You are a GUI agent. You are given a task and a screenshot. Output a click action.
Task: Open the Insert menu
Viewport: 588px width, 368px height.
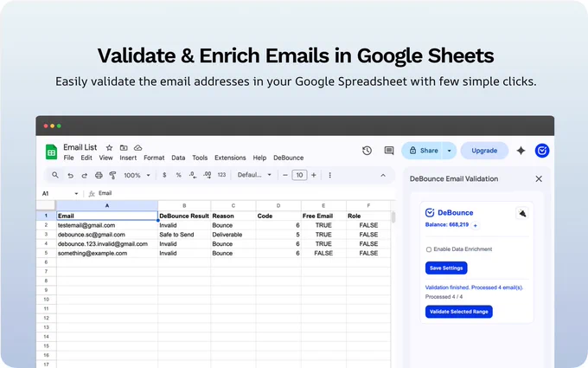tap(128, 158)
